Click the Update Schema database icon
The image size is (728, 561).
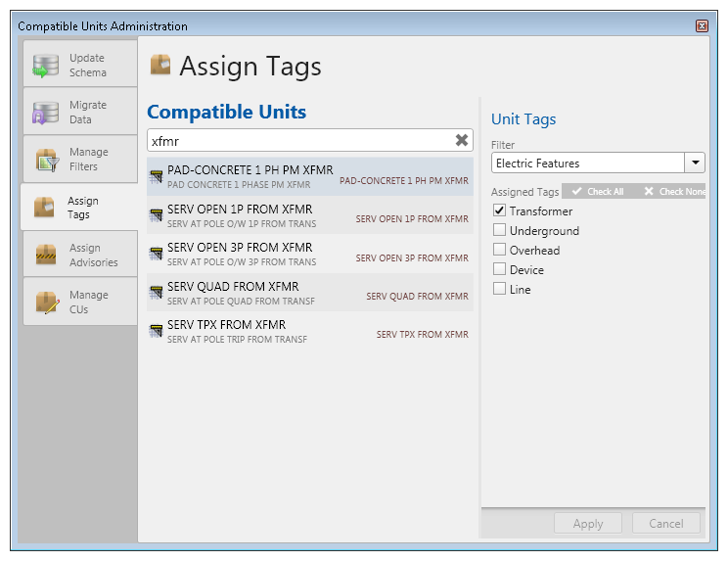(x=46, y=66)
